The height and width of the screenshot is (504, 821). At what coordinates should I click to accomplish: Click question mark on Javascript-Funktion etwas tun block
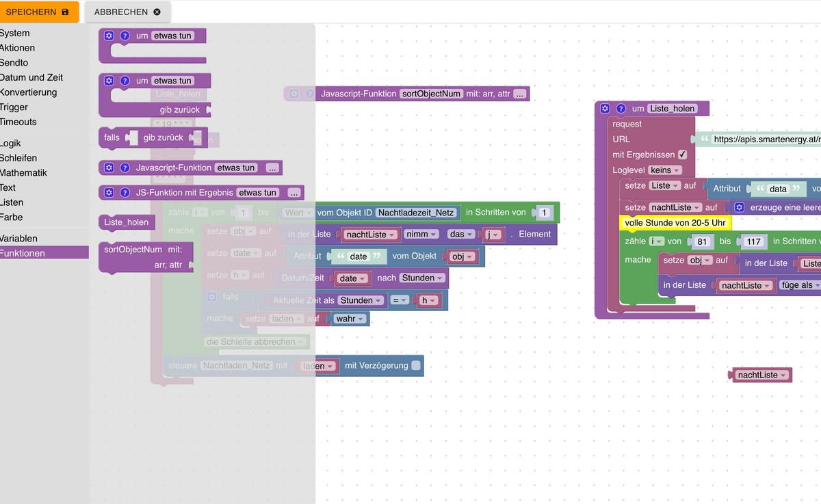click(125, 168)
